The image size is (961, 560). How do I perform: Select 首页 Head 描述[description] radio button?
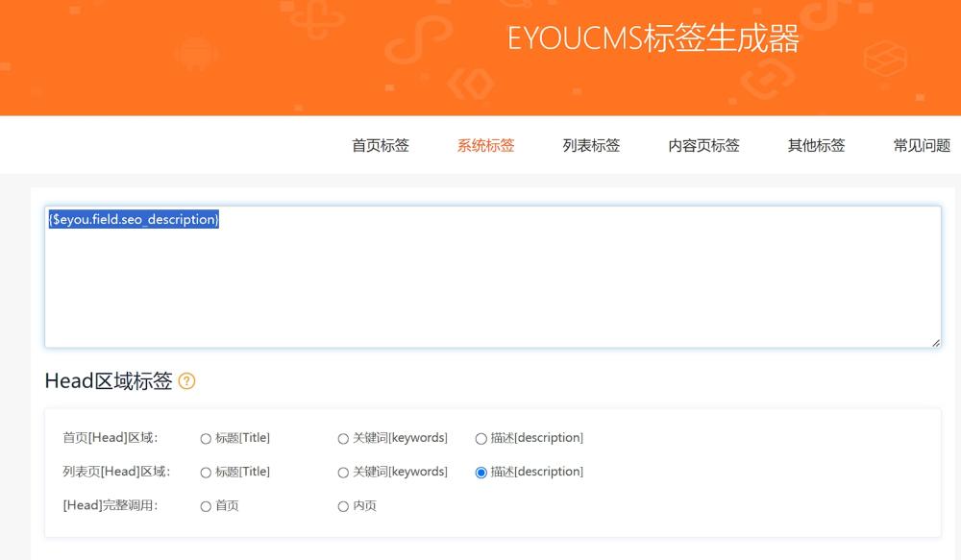click(481, 439)
